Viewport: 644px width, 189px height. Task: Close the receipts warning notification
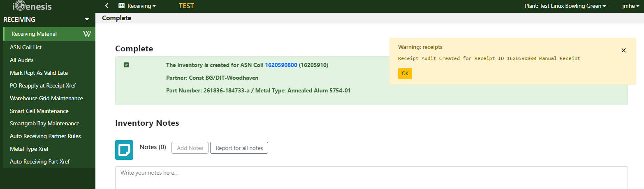(623, 50)
